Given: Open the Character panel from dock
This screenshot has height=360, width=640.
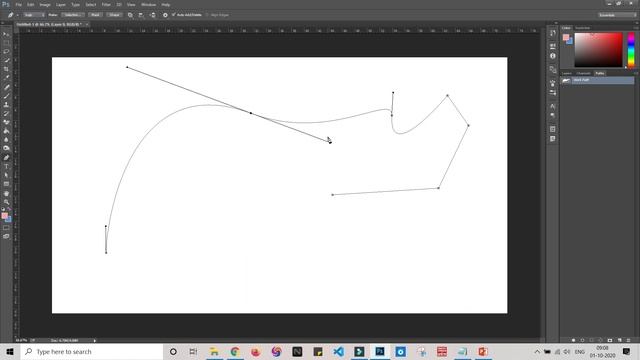Looking at the screenshot, I should 553,106.
